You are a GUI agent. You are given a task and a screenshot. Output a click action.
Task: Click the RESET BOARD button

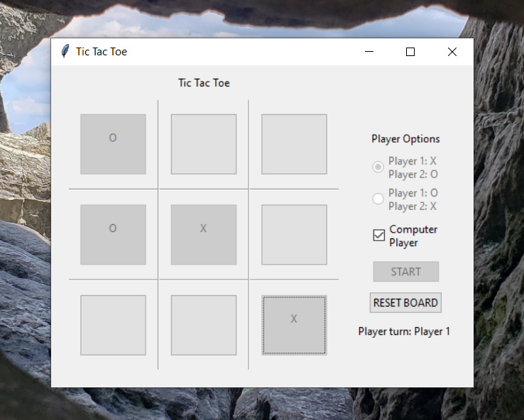(405, 303)
